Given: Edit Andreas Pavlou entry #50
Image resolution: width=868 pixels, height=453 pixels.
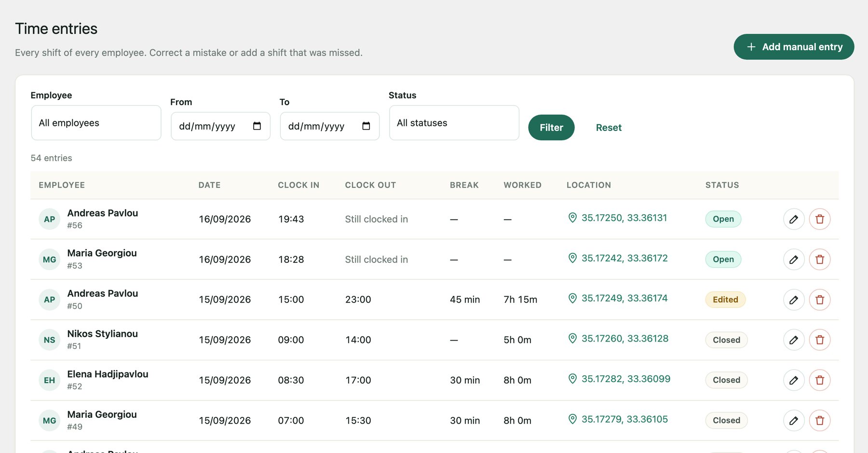Looking at the screenshot, I should [794, 300].
